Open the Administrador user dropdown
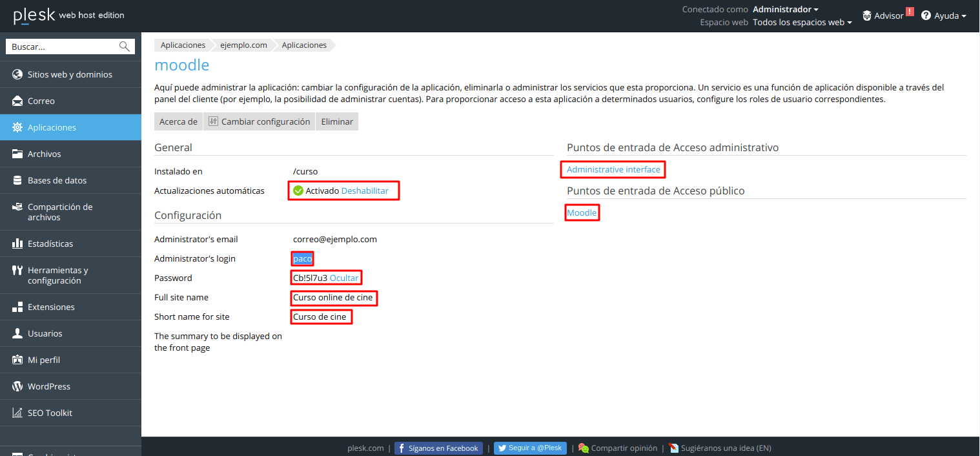 [786, 10]
